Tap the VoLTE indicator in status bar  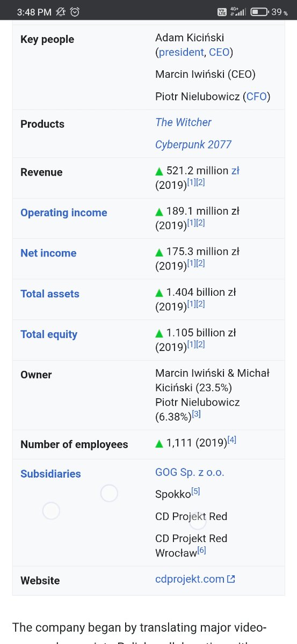tap(222, 12)
